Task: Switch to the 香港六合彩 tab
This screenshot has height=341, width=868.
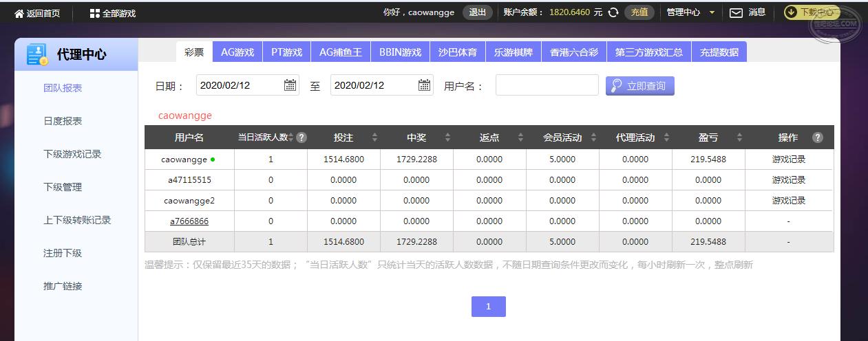Action: tap(573, 52)
